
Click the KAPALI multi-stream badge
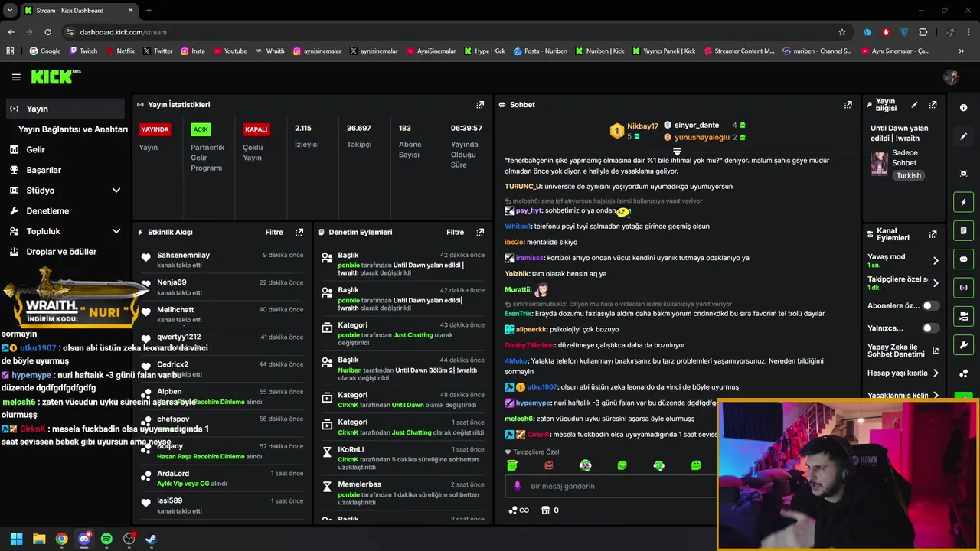click(256, 129)
